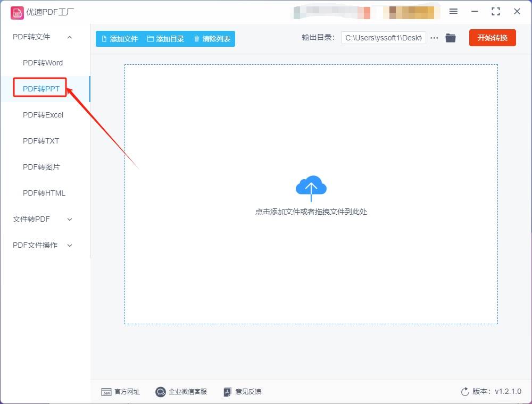Click the 官方网址 website icon
This screenshot has height=404, width=532.
(x=106, y=392)
